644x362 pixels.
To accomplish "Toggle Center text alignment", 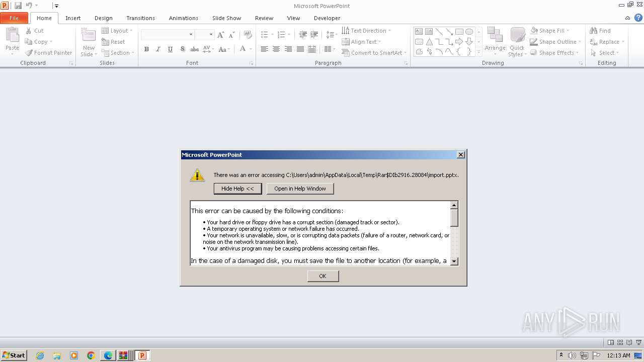I will coord(276,49).
